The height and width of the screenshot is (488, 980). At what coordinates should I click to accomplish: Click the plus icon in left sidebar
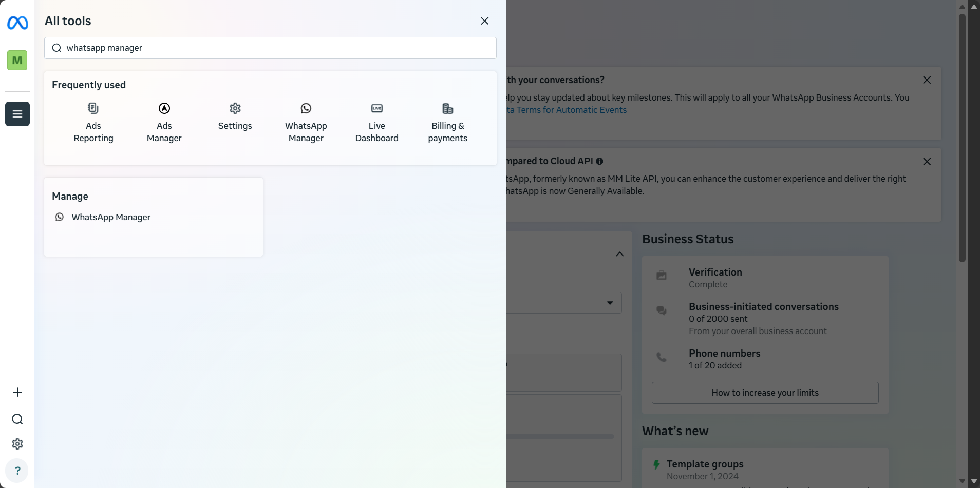[17, 393]
